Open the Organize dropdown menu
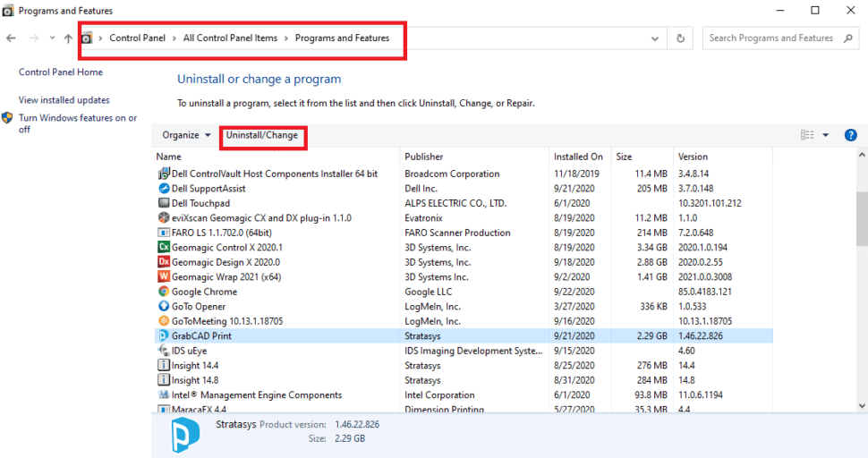Viewport: 868px width, 458px height. (186, 135)
